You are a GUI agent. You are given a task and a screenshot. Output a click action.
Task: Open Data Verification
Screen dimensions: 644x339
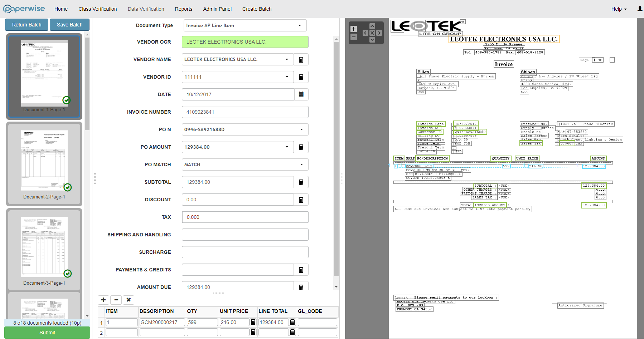[x=146, y=9]
